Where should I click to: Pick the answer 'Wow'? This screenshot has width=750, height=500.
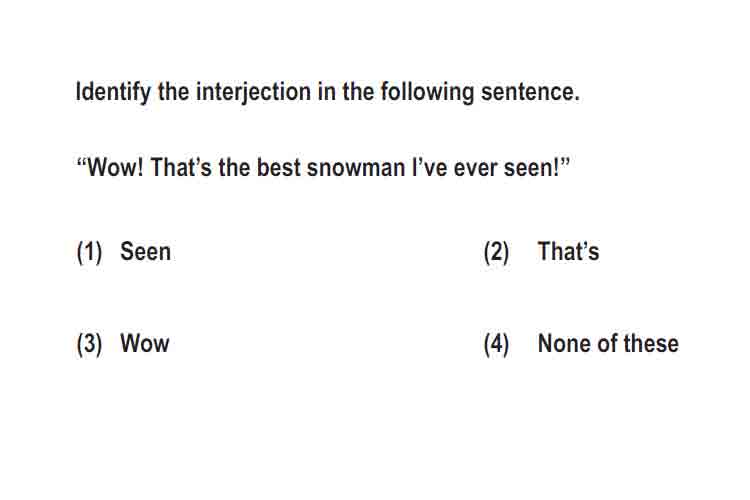(145, 343)
